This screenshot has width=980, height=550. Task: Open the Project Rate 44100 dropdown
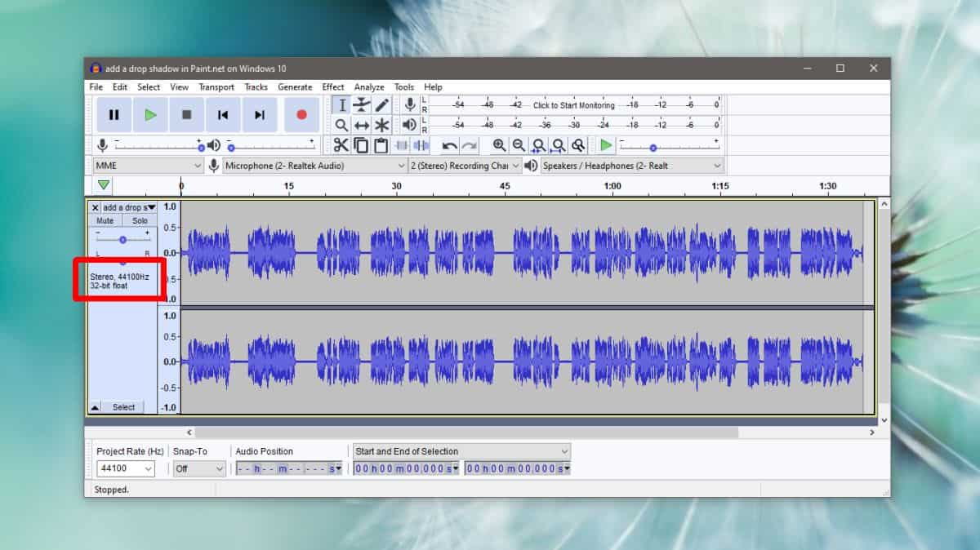125,468
